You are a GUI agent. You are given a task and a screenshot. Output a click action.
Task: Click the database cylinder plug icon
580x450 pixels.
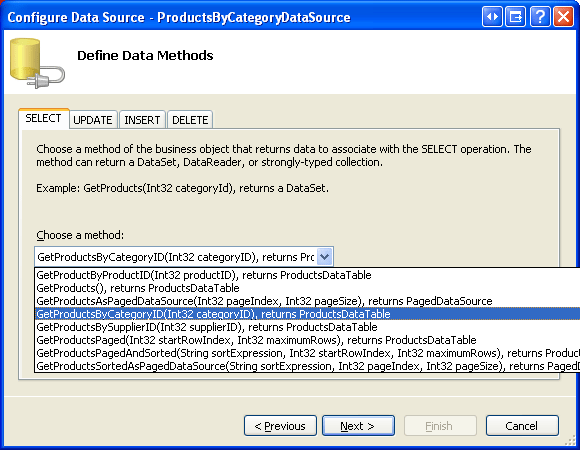pyautogui.click(x=37, y=63)
